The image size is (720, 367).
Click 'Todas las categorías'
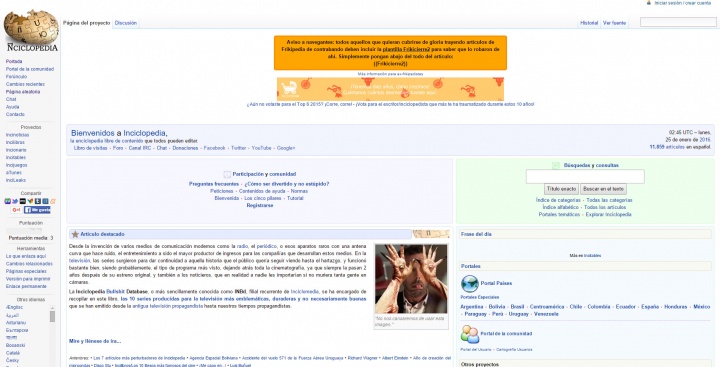click(x=609, y=200)
